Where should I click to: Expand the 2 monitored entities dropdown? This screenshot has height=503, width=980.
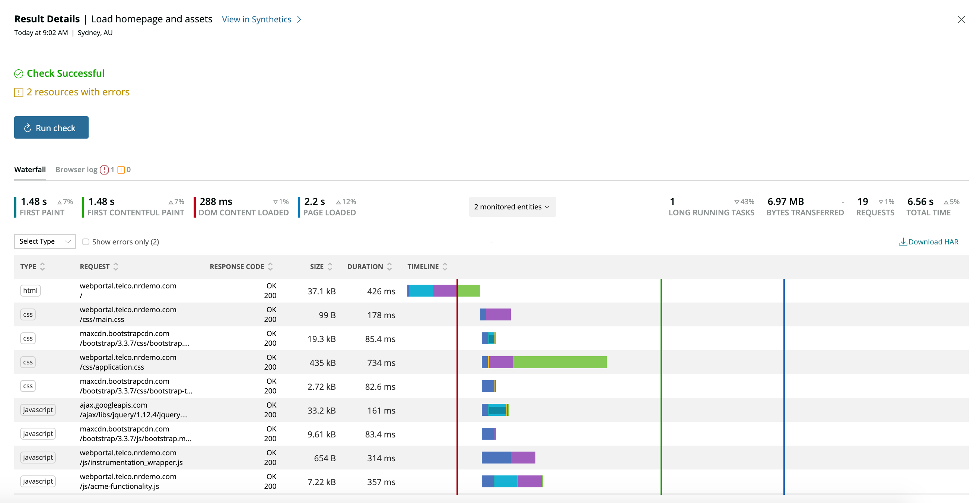coord(512,207)
